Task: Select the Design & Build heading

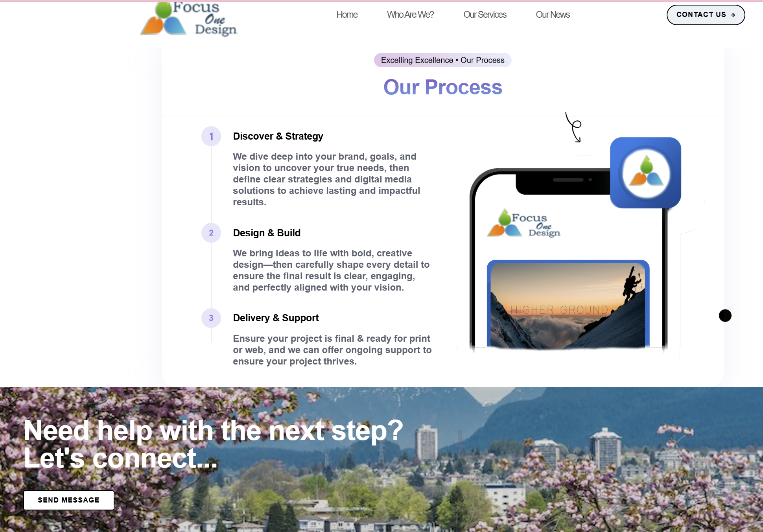Action: click(x=267, y=233)
